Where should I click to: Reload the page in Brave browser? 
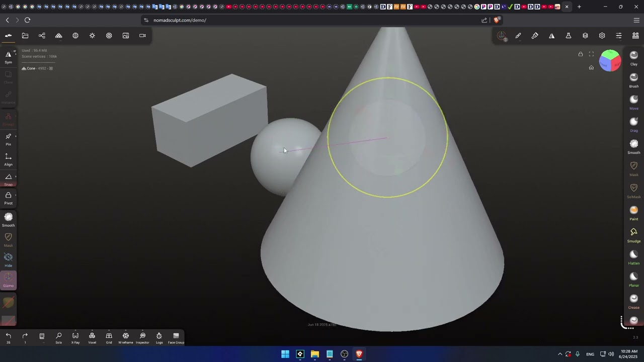27,20
